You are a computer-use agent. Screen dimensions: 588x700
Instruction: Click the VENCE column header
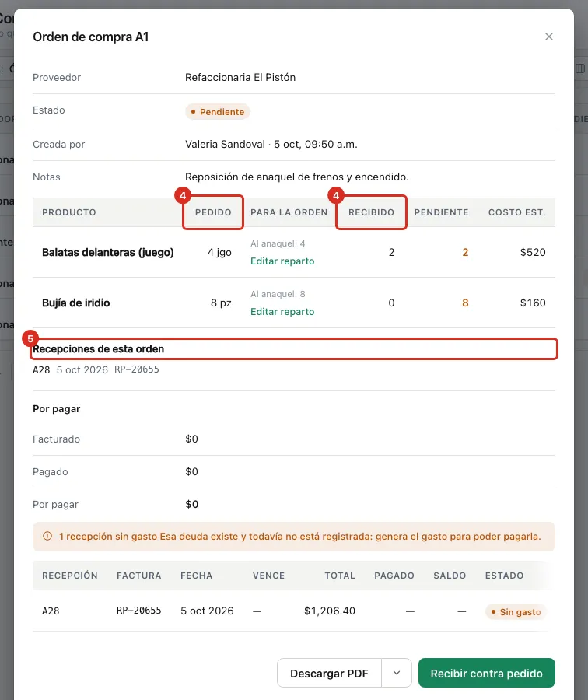coord(268,576)
